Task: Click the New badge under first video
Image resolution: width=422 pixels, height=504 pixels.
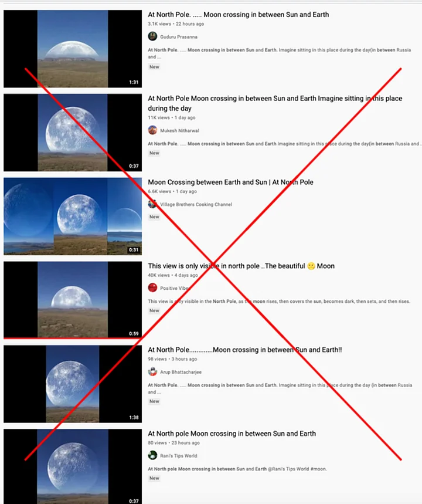Action: tap(154, 67)
